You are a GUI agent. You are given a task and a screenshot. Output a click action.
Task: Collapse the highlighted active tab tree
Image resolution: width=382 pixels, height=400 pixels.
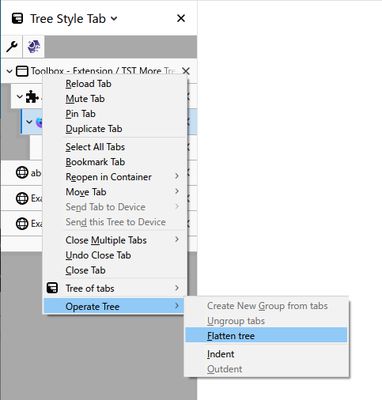29,122
